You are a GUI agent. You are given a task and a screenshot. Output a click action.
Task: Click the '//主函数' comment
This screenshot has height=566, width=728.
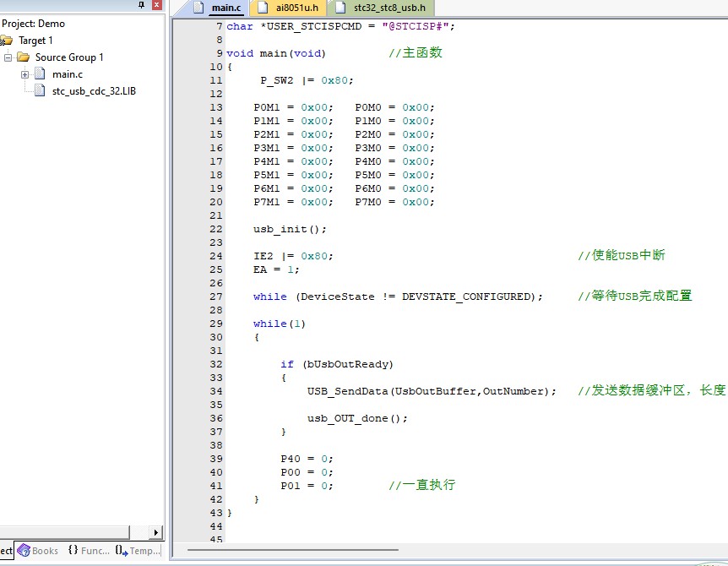(x=416, y=53)
